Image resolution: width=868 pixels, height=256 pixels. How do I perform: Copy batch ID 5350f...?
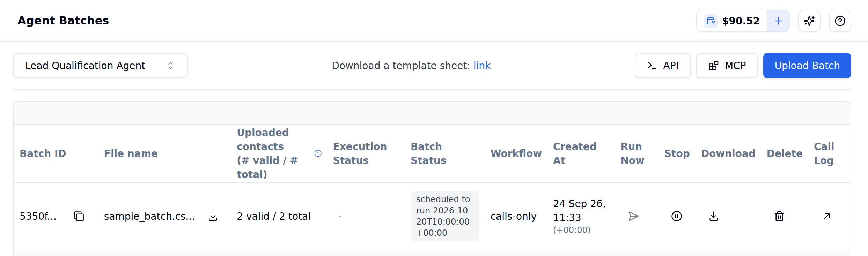click(x=79, y=216)
